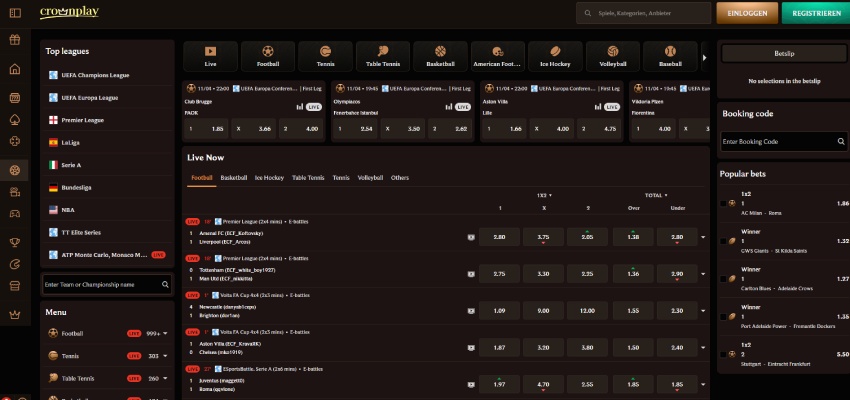Go to home icon in sidebar
The height and width of the screenshot is (400, 850).
[x=15, y=69]
